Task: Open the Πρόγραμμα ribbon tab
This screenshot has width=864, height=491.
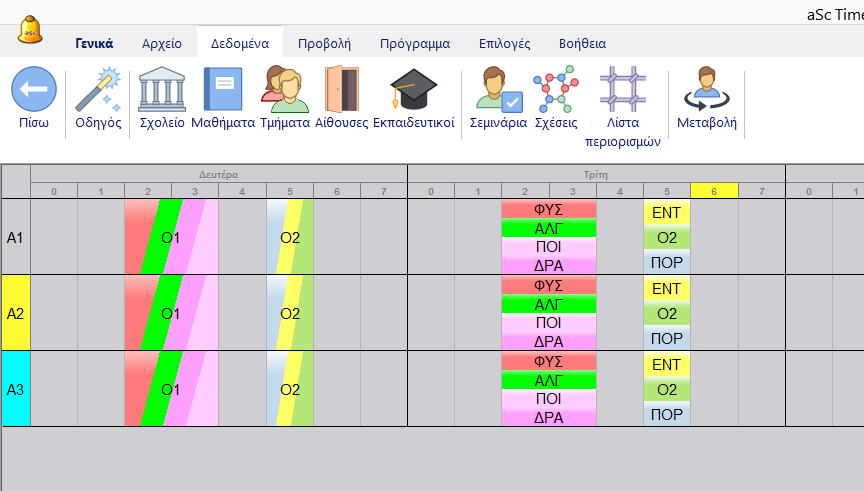Action: [x=414, y=43]
